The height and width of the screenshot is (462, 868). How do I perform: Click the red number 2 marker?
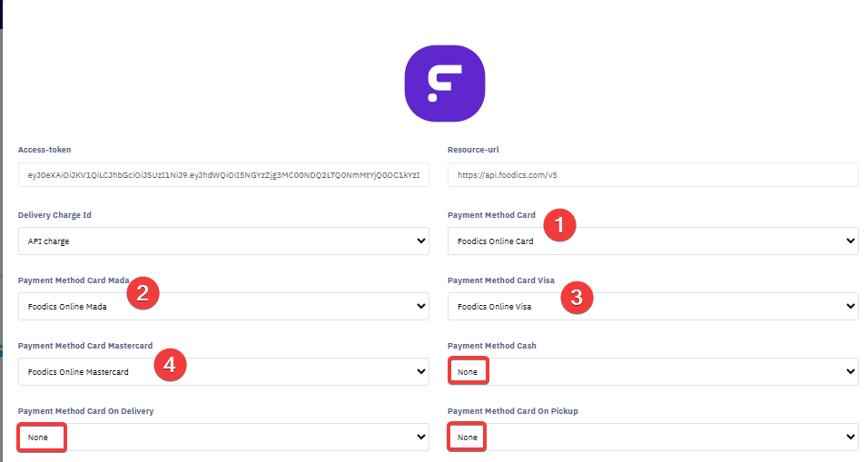click(143, 292)
